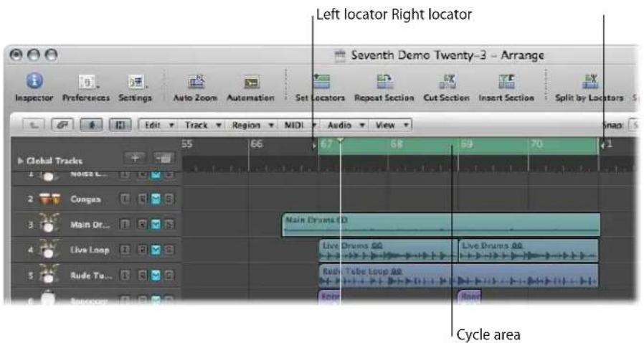Image resolution: width=644 pixels, height=343 pixels.
Task: Click the Cut Section toolbar icon
Action: coord(447,81)
